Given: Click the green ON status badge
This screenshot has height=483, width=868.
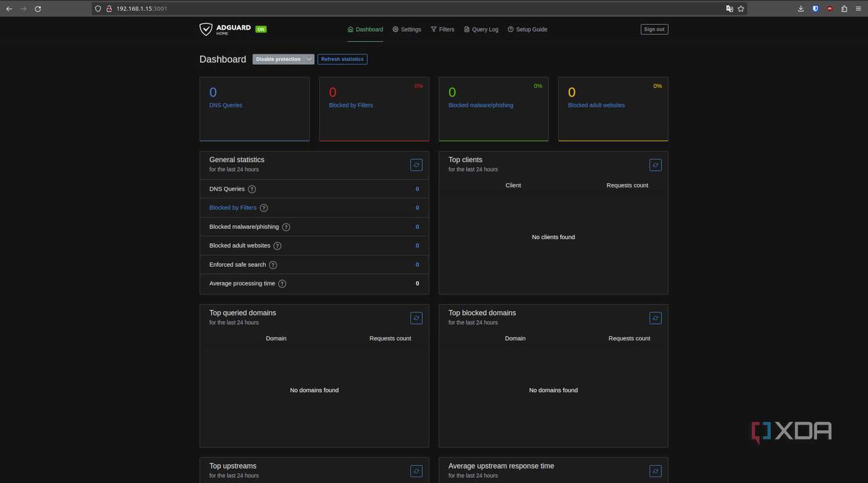Looking at the screenshot, I should point(261,30).
